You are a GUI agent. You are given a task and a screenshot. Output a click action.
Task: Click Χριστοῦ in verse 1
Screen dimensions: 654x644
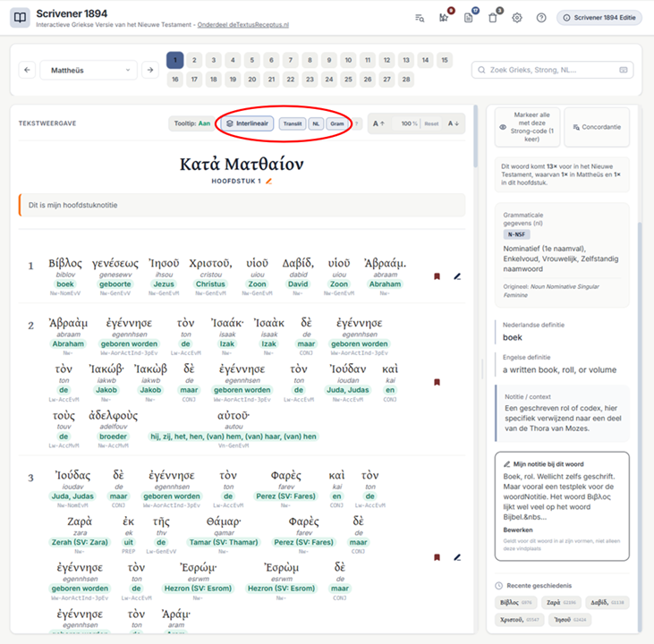tap(210, 264)
